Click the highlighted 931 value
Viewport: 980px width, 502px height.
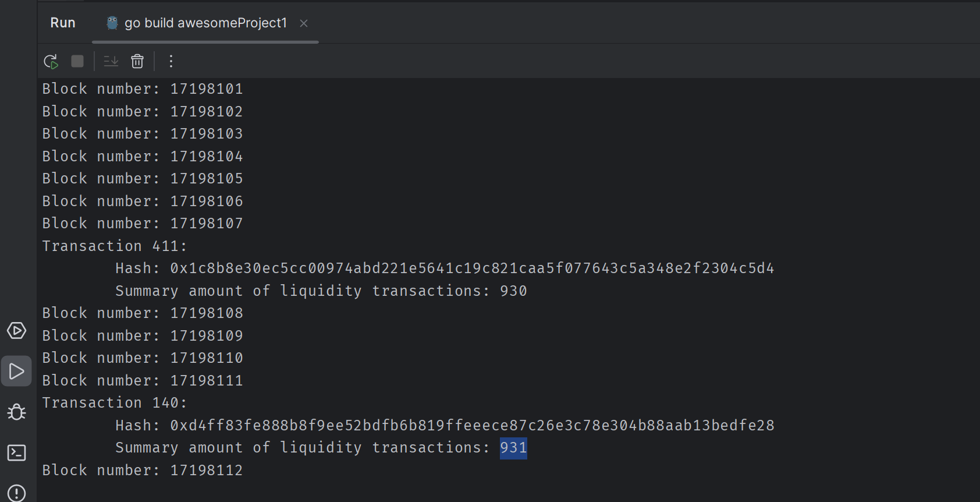click(x=513, y=448)
